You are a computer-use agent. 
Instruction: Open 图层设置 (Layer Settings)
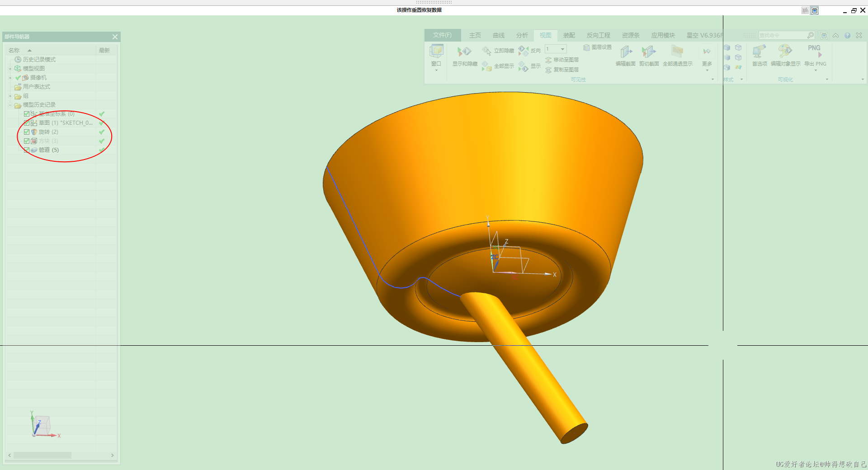tap(597, 47)
